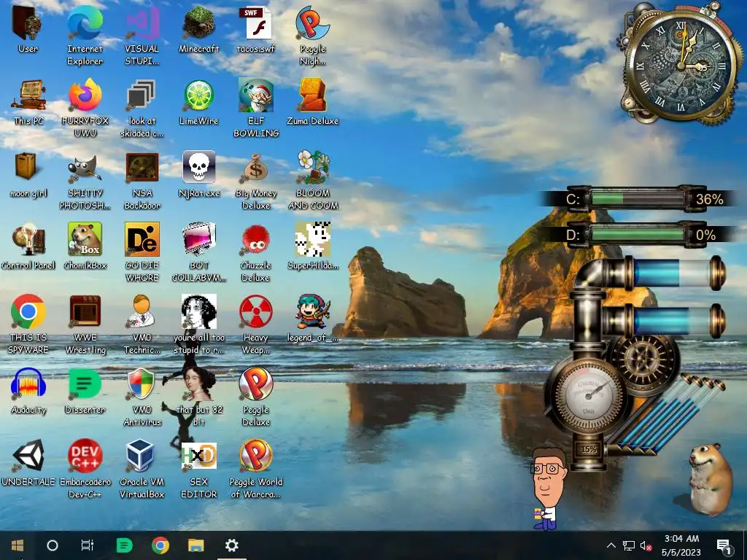This screenshot has height=560, width=747.
Task: Open Chuzzle Deluxe icon
Action: [x=256, y=239]
